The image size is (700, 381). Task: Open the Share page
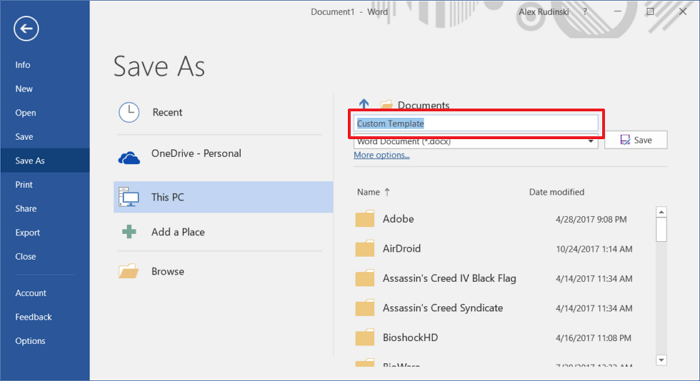(x=26, y=209)
